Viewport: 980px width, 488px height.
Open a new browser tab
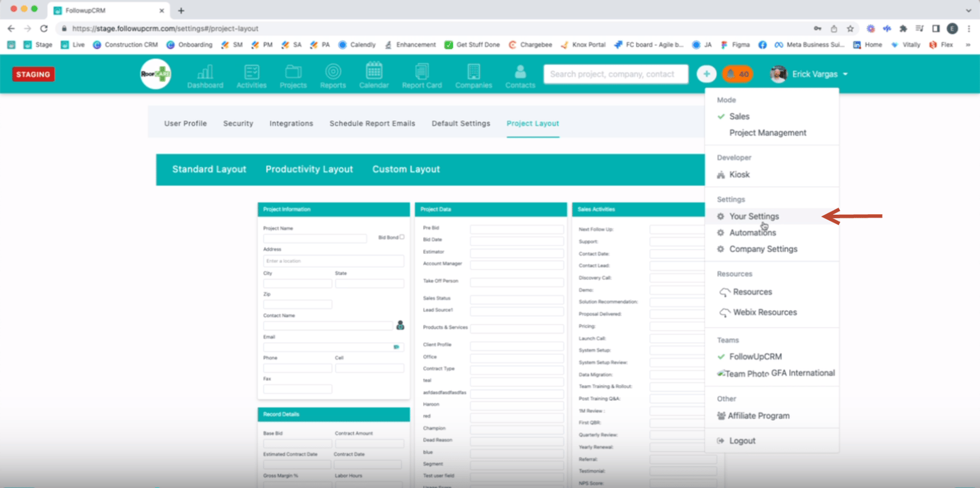tap(181, 10)
